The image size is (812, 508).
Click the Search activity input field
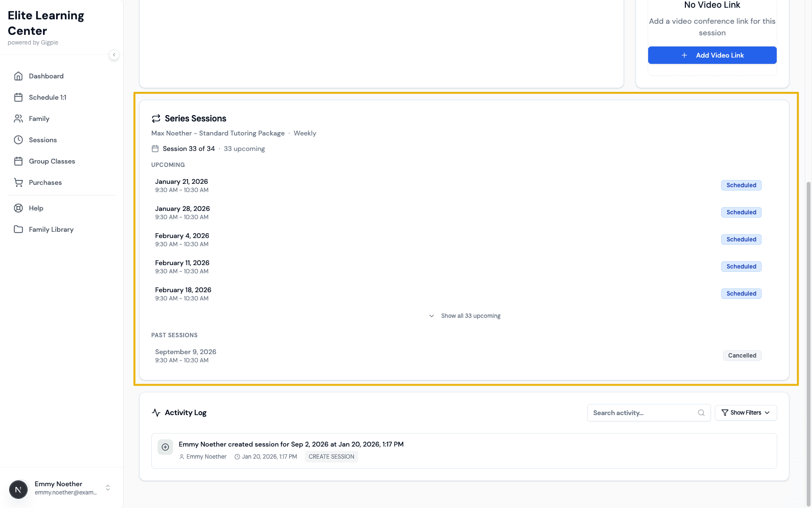point(643,413)
